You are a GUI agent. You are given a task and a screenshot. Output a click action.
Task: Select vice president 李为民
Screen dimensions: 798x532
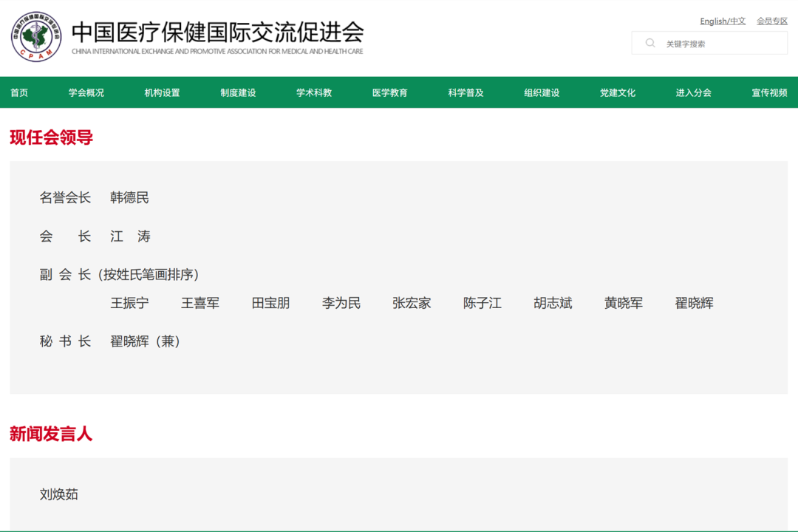click(341, 303)
